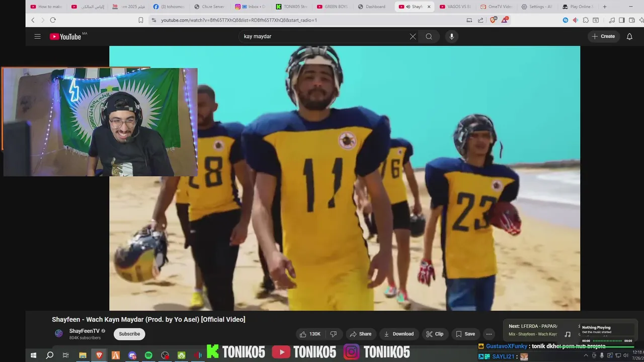Download the video
This screenshot has width=644, height=362.
[x=398, y=334]
